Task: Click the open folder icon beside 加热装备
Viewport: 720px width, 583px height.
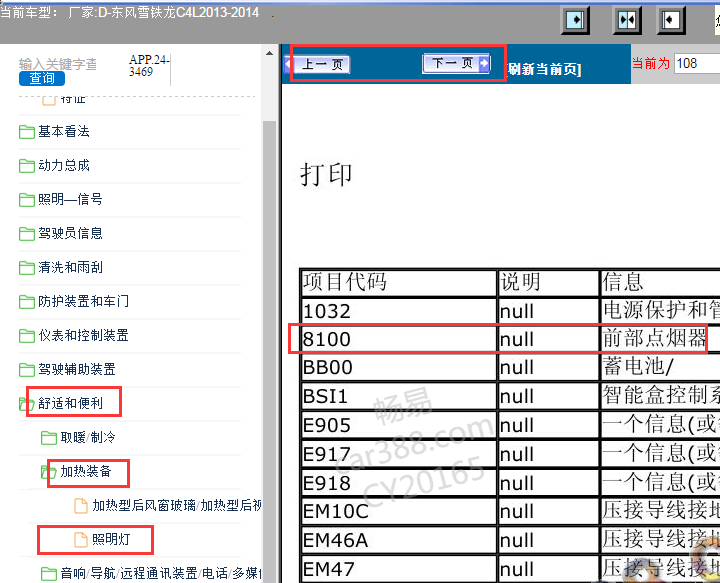Action: (49, 472)
